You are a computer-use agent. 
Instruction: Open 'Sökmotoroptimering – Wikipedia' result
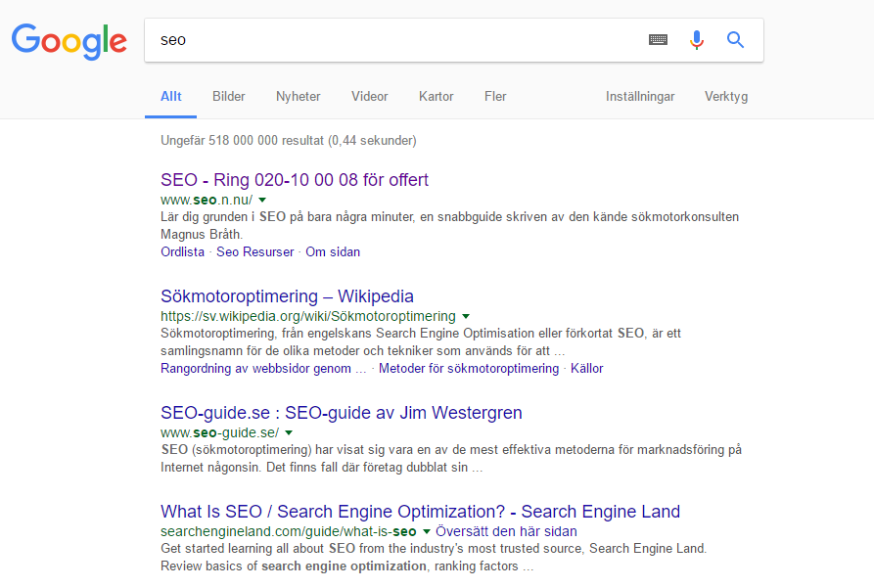tap(287, 296)
